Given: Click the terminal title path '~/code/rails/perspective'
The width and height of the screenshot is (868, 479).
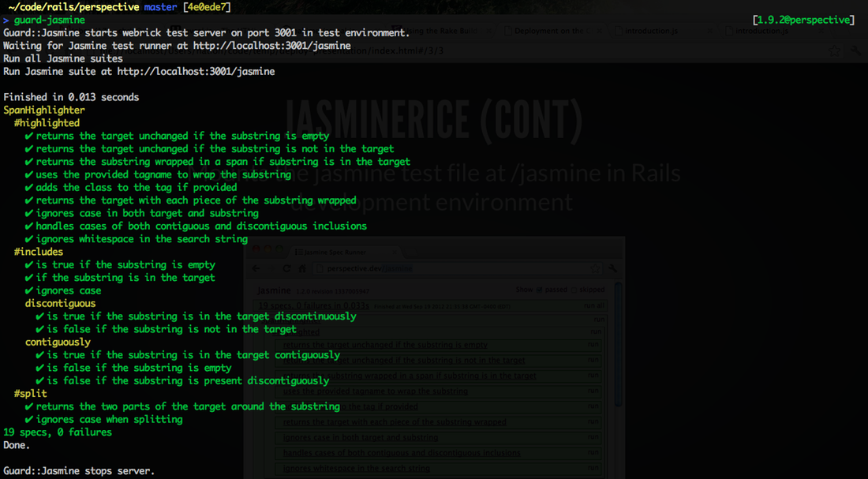Looking at the screenshot, I should (x=73, y=7).
